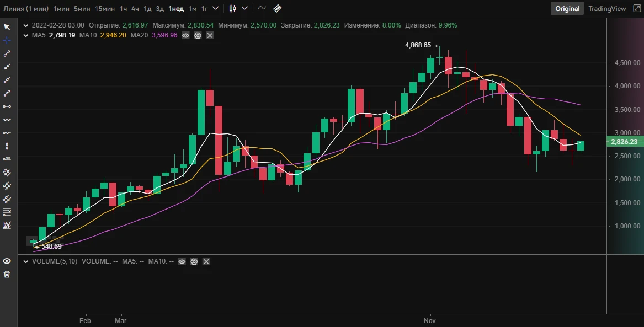Image resolution: width=644 pixels, height=327 pixels.
Task: Open MA indicator settings gear
Action: [198, 36]
